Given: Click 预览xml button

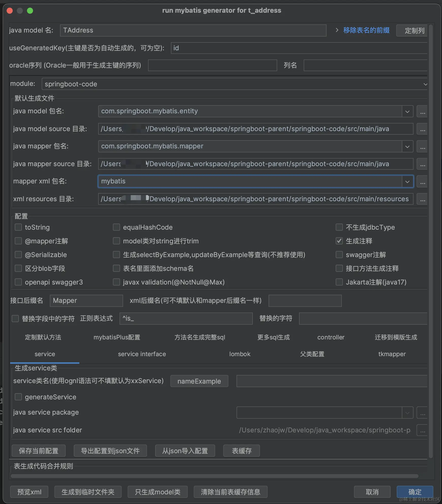Looking at the screenshot, I should point(29,492).
